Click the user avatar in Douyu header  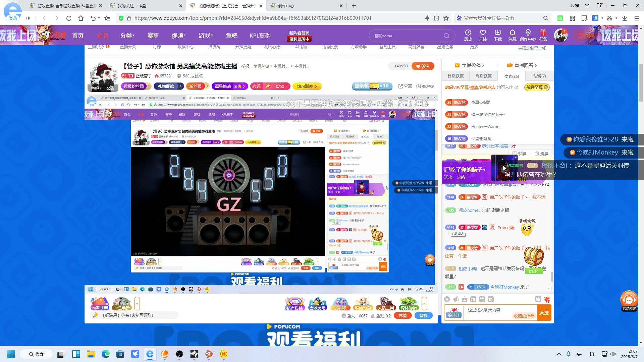click(560, 35)
